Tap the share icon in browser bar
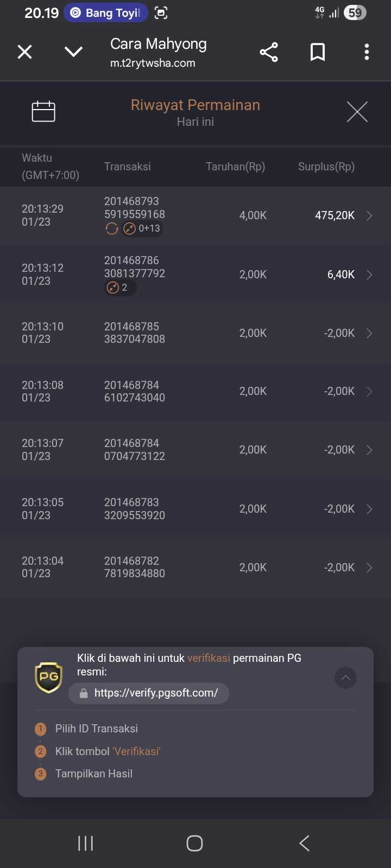 coord(269,52)
